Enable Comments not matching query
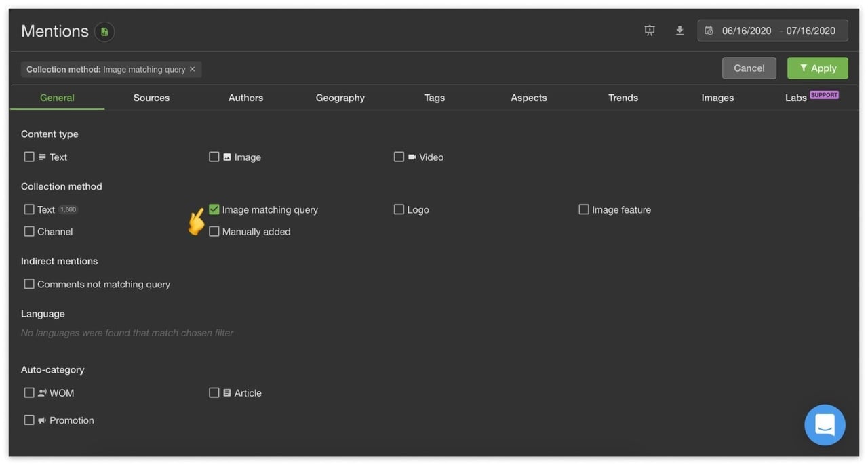The height and width of the screenshot is (465, 868). click(29, 284)
